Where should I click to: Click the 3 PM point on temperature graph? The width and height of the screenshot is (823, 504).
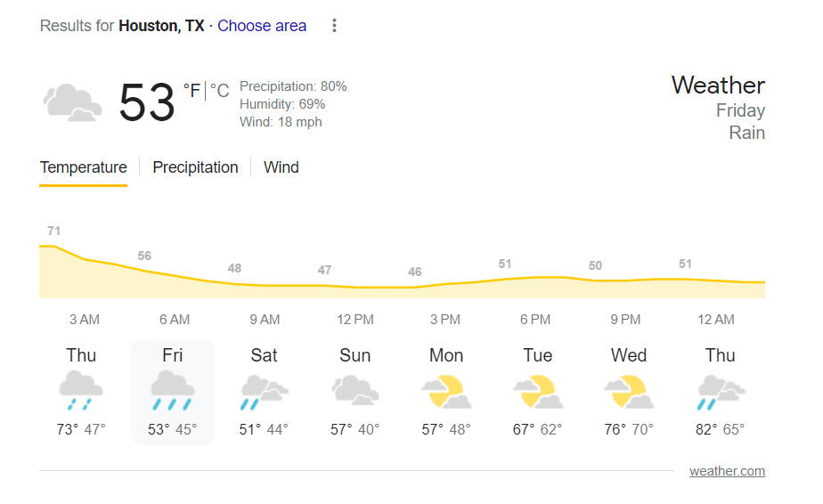tap(445, 285)
